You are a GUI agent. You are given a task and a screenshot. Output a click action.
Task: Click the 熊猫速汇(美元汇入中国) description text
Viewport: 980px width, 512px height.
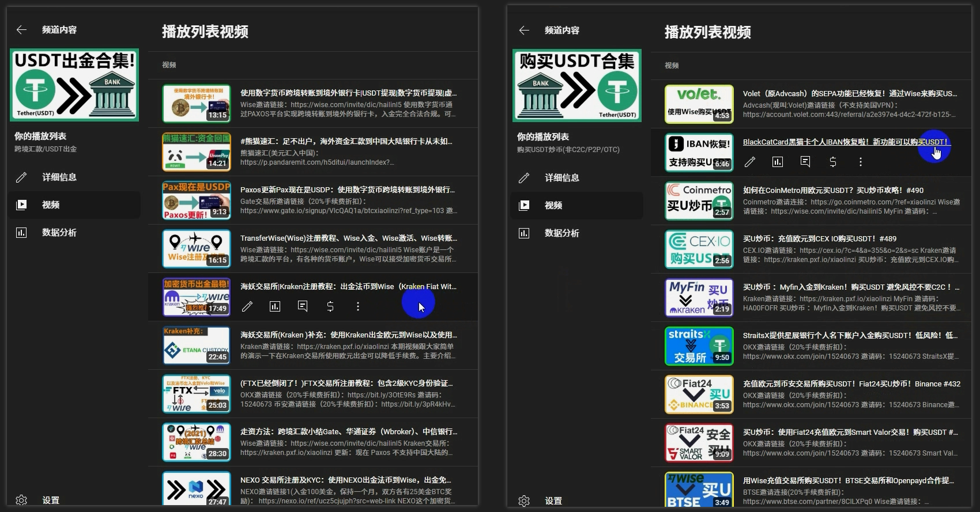(280, 153)
